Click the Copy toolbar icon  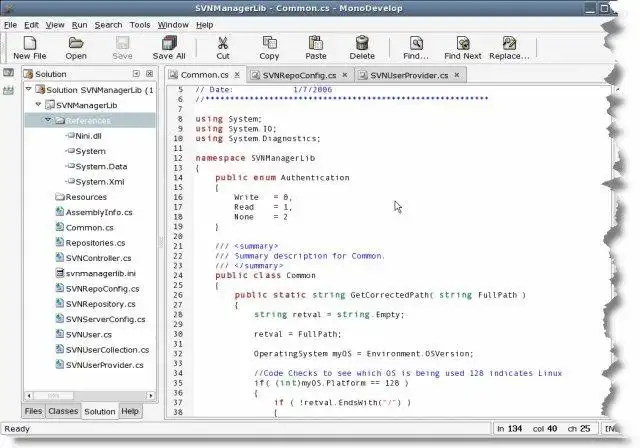click(x=269, y=43)
